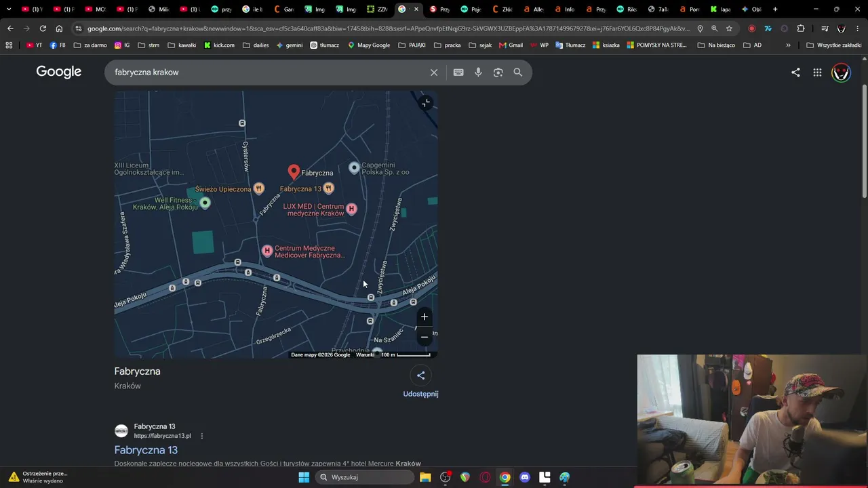Screen dimensions: 868x488
Task: Open the browser home page
Action: tap(59, 28)
